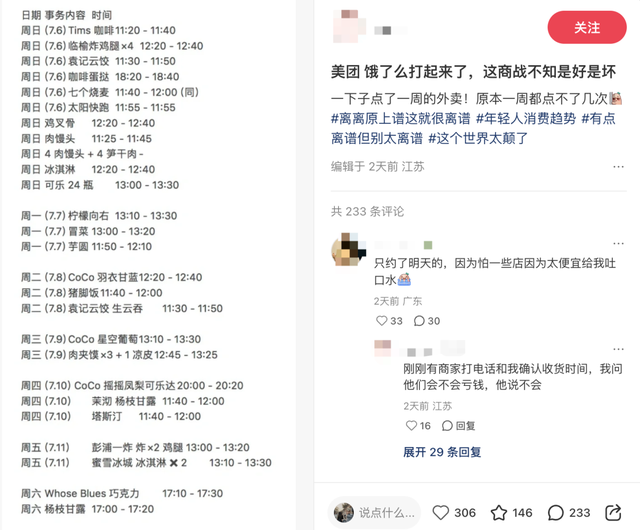The image size is (640, 530).
Task: Open first commenter's avatar picture
Action: [x=348, y=249]
